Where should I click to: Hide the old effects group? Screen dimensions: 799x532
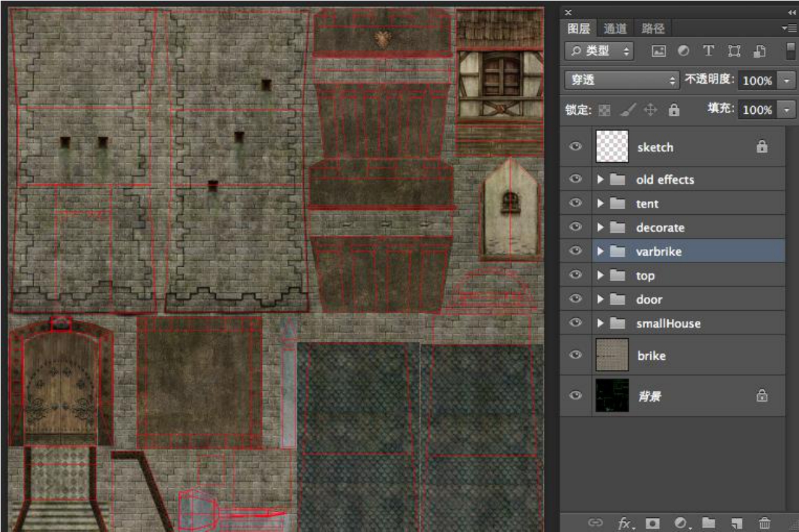(x=576, y=179)
